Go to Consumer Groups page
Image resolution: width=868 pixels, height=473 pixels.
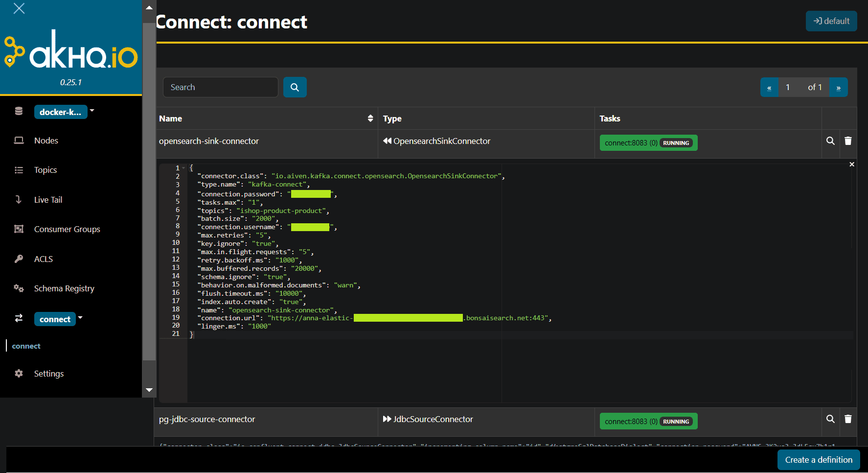[x=67, y=229]
